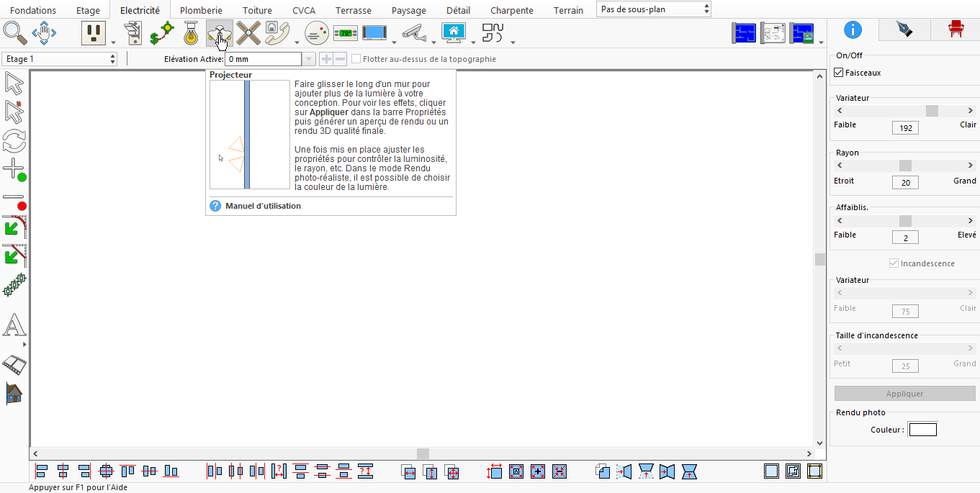
Task: Click the plus elevation button
Action: click(x=325, y=59)
